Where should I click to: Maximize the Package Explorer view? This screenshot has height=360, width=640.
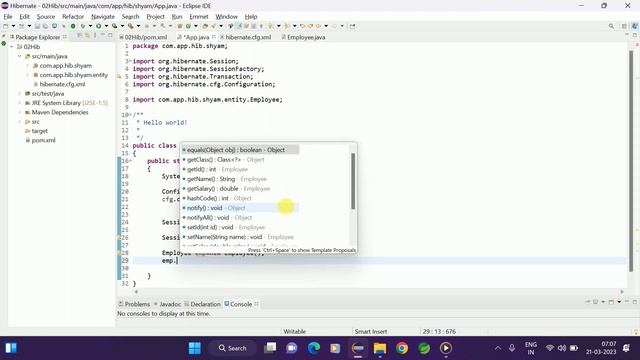[110, 36]
